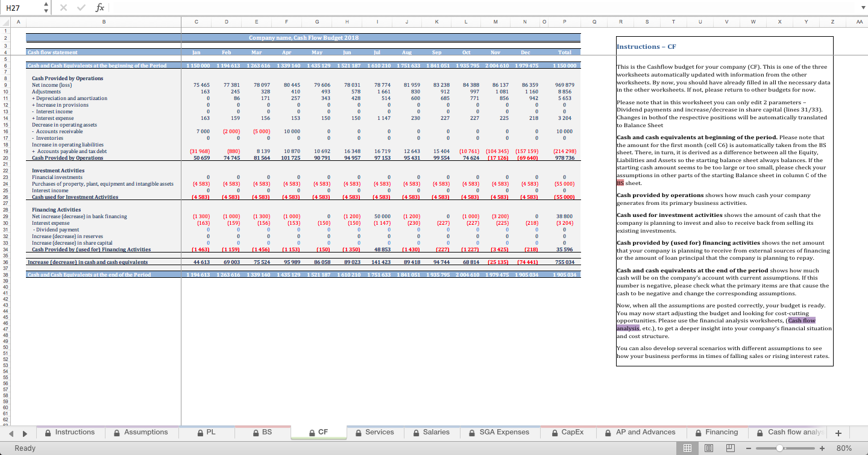Click the Cancel (X) icon in formula bar
Image resolution: width=868 pixels, height=455 pixels.
pyautogui.click(x=64, y=7)
